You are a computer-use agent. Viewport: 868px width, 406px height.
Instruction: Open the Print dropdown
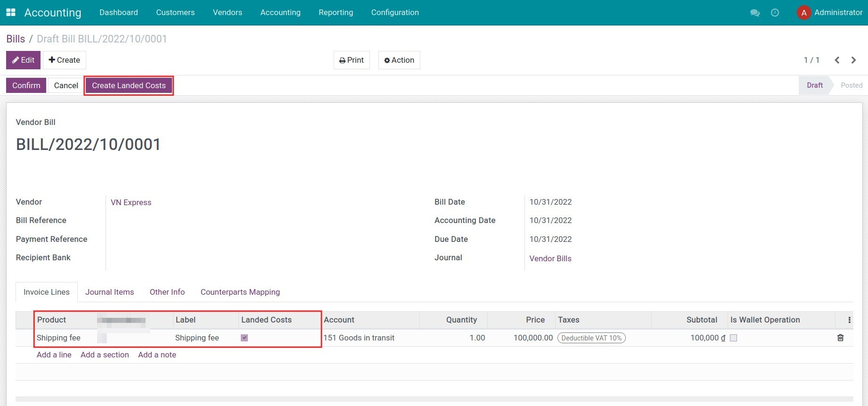click(x=352, y=60)
